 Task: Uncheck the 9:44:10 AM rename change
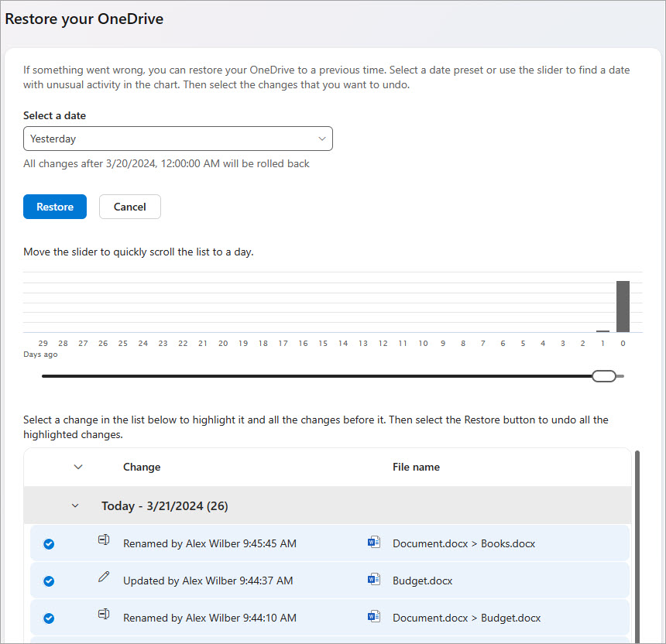49,618
